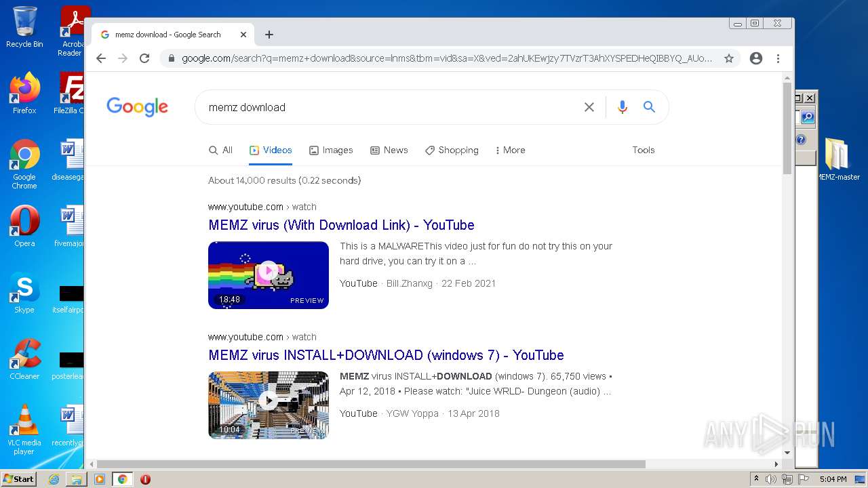Open the Shopping results tab
The width and height of the screenshot is (868, 488).
tap(452, 150)
